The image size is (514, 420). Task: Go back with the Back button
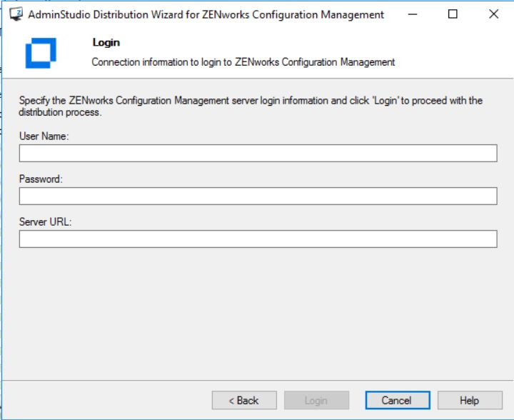pyautogui.click(x=244, y=401)
